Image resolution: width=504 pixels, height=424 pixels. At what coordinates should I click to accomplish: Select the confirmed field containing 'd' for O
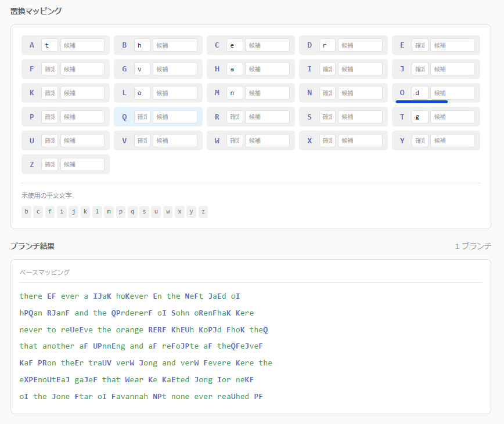pos(420,93)
